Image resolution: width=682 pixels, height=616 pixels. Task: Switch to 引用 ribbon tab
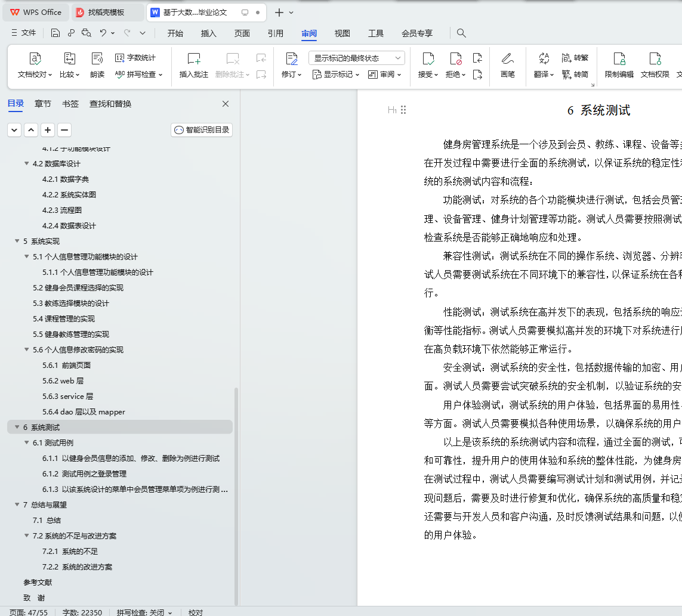(x=275, y=33)
